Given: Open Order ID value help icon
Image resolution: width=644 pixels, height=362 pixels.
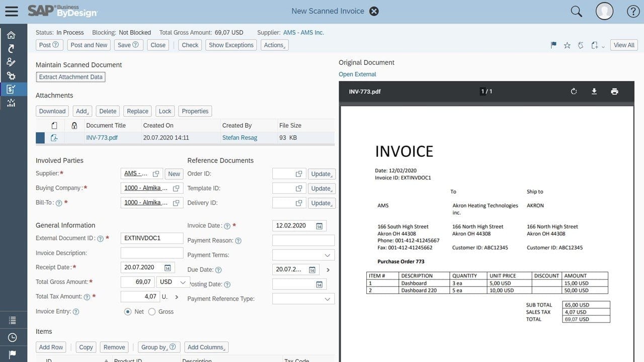Looking at the screenshot, I should [x=299, y=174].
